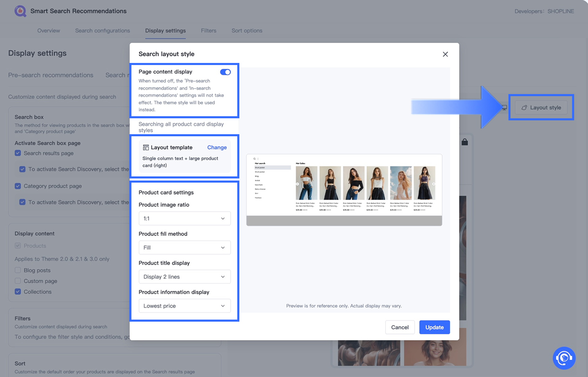The width and height of the screenshot is (588, 377).
Task: Check the Blog posts checkbox
Action: [x=18, y=270]
